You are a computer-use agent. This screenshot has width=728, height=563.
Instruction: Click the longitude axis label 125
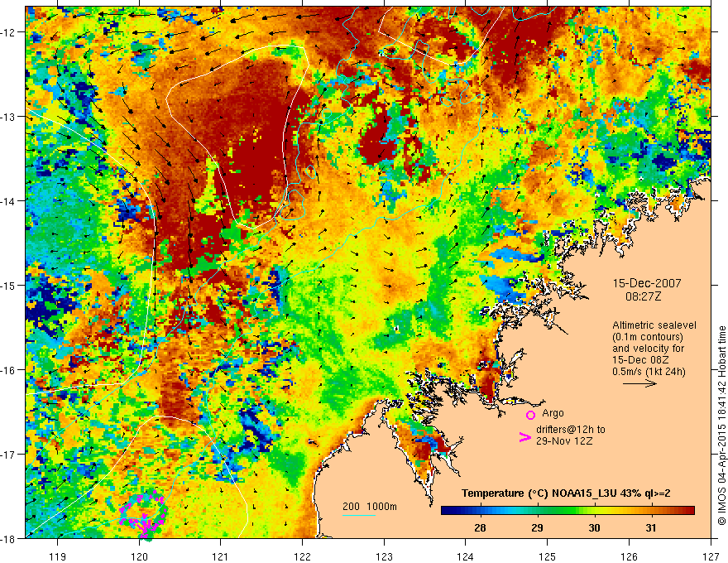coord(548,556)
